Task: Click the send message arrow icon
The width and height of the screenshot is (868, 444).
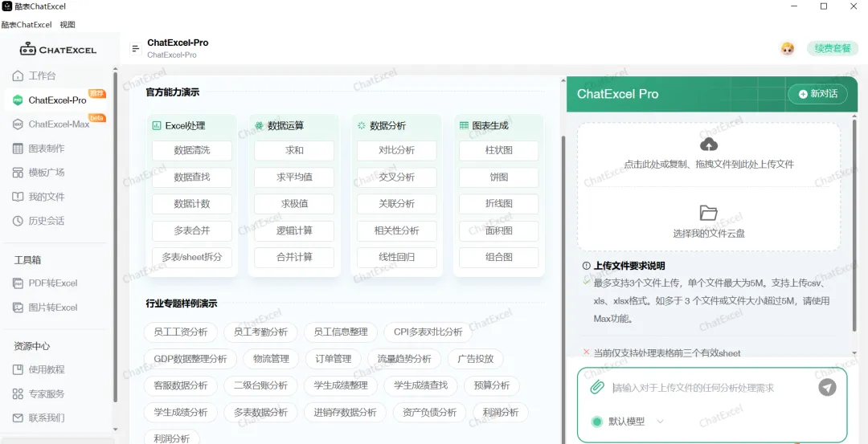Action: point(827,388)
